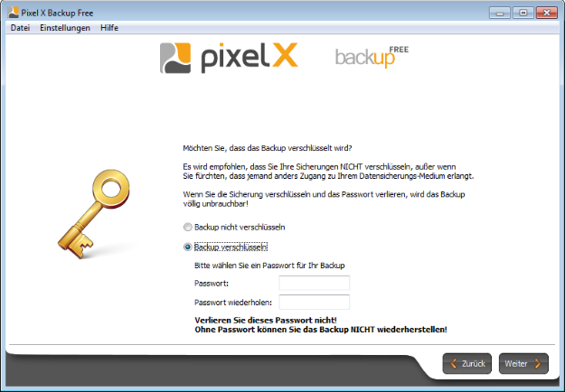Viewport: 565px width, 392px height.
Task: Focus the Passwort wiederholen input field
Action: 315,302
